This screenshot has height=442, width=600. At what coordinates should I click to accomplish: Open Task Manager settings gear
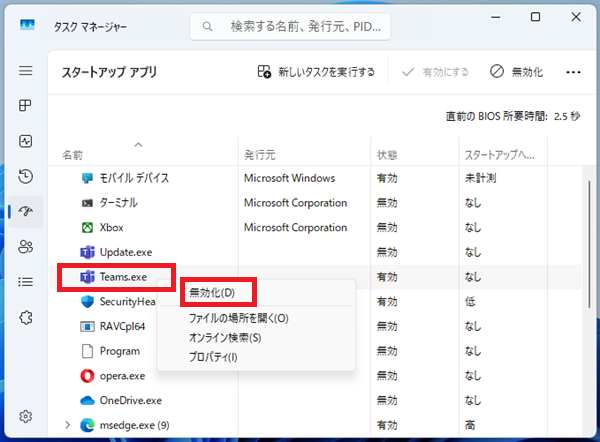(x=26, y=416)
